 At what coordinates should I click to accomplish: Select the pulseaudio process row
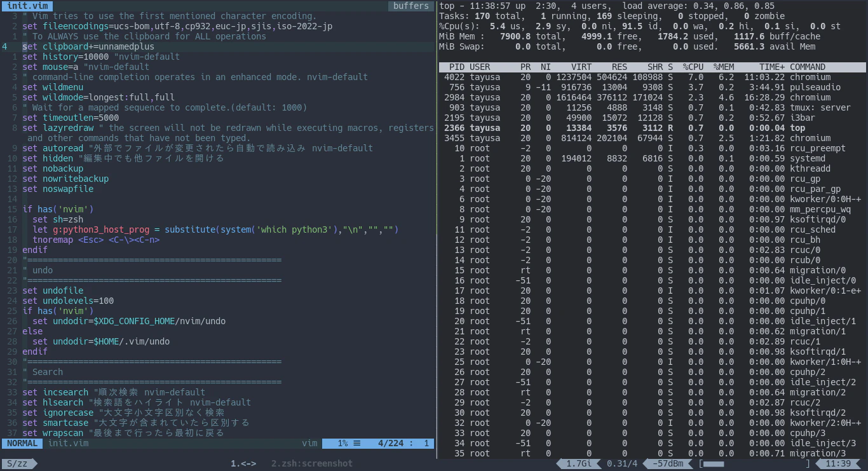pyautogui.click(x=652, y=87)
